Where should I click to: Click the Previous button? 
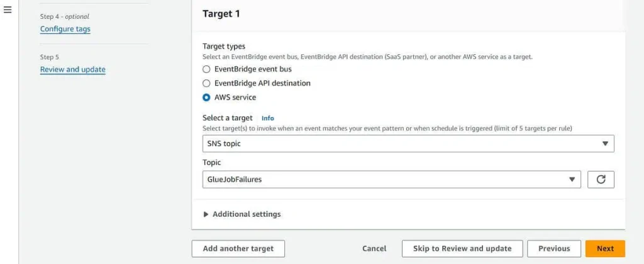pos(554,249)
